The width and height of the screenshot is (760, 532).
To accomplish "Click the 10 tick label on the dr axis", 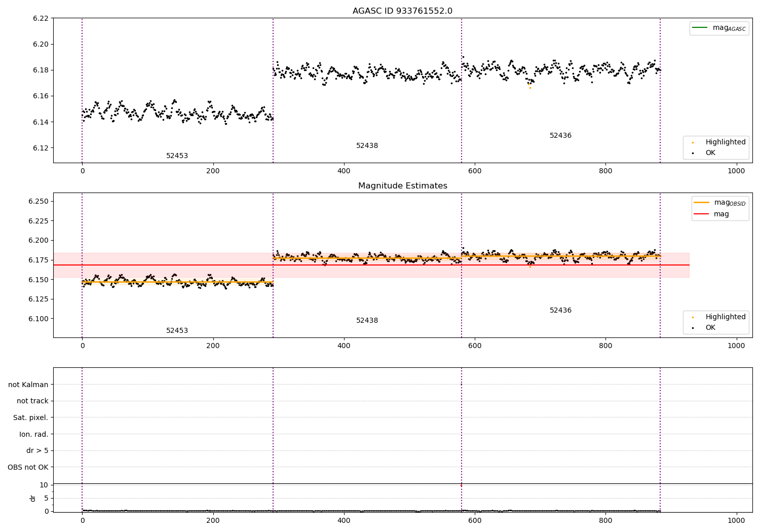I will pyautogui.click(x=44, y=485).
